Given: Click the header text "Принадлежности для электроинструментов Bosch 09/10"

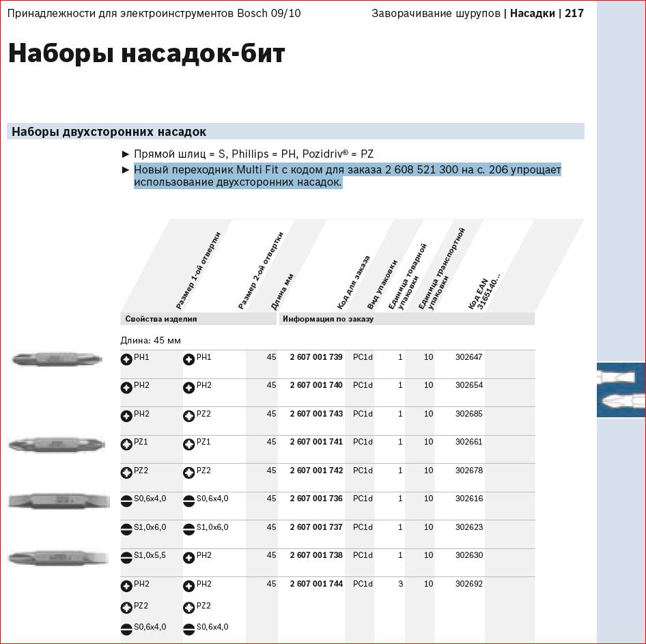Looking at the screenshot, I should point(154,14).
